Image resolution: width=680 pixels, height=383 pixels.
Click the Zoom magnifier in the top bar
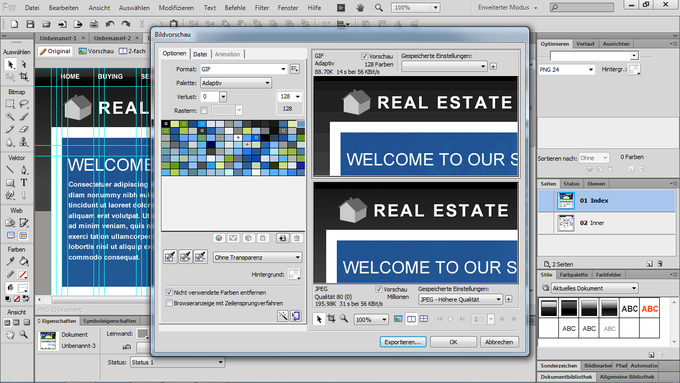379,8
